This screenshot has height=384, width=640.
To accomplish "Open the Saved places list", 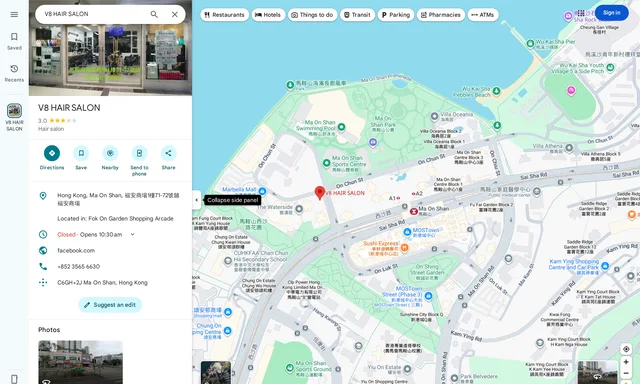I will 14,41.
